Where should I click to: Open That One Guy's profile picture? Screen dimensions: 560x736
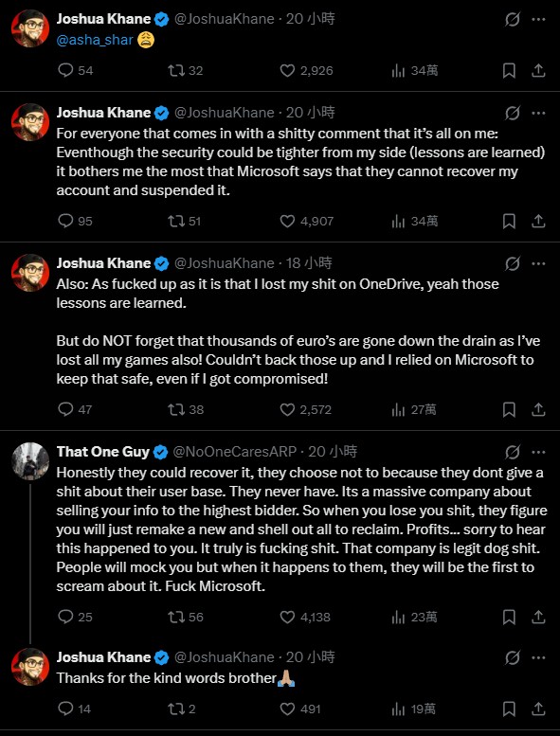tap(30, 461)
